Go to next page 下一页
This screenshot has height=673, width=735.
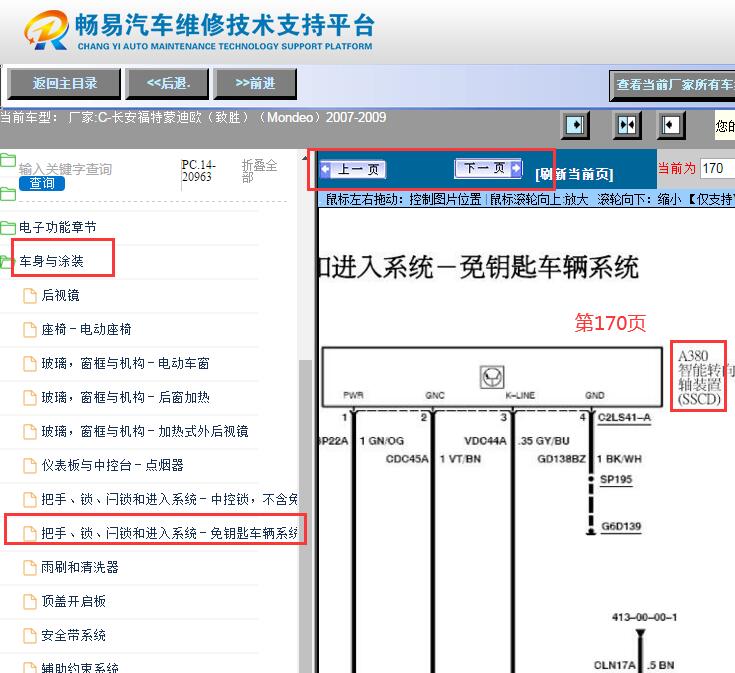coord(488,168)
